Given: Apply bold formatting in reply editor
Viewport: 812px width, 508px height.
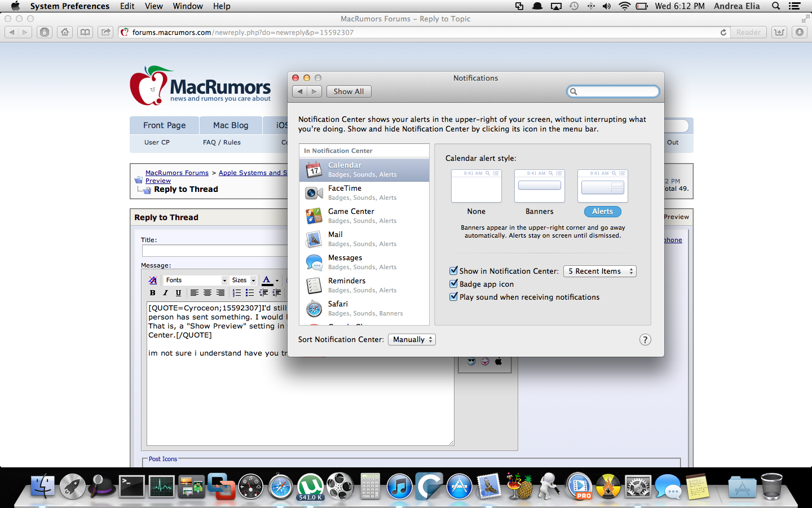Looking at the screenshot, I should point(152,293).
